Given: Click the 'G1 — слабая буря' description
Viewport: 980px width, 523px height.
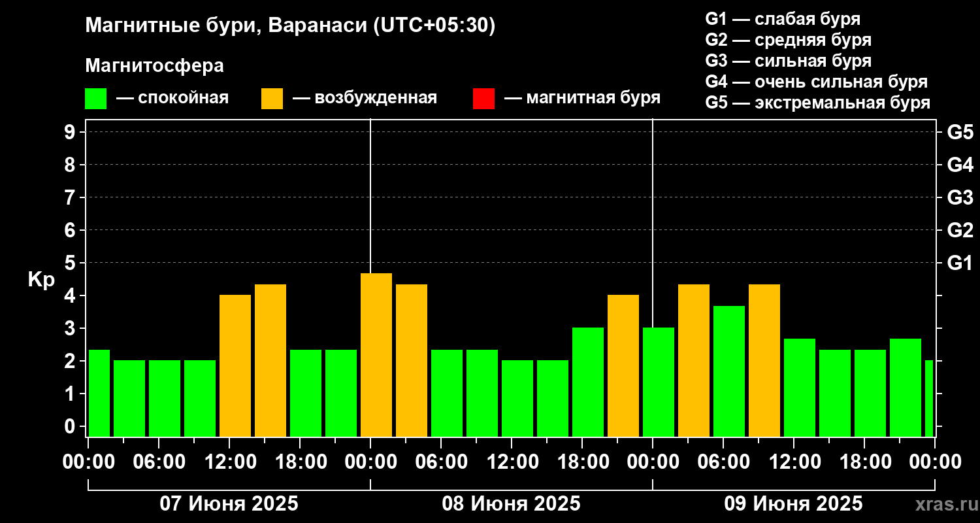Looking at the screenshot, I should point(783,19).
